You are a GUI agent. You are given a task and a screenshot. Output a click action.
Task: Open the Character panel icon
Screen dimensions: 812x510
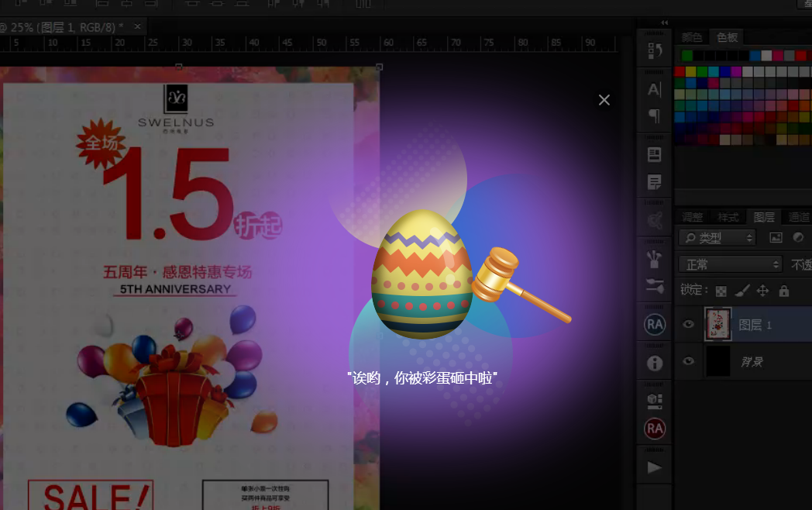[655, 90]
